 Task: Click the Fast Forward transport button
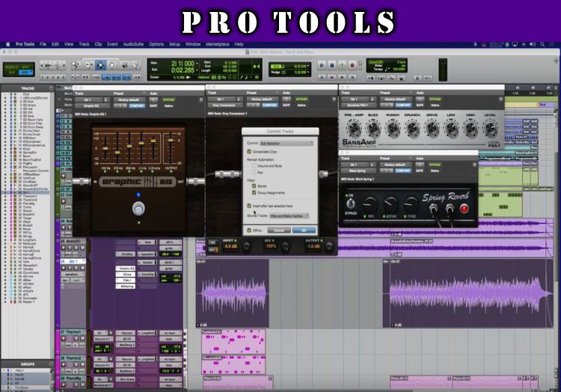coord(342,77)
